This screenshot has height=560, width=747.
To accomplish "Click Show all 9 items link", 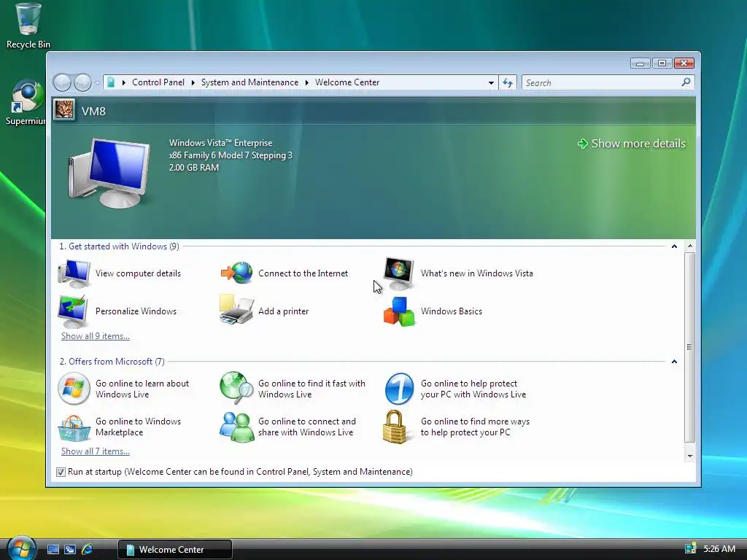I will pos(96,336).
